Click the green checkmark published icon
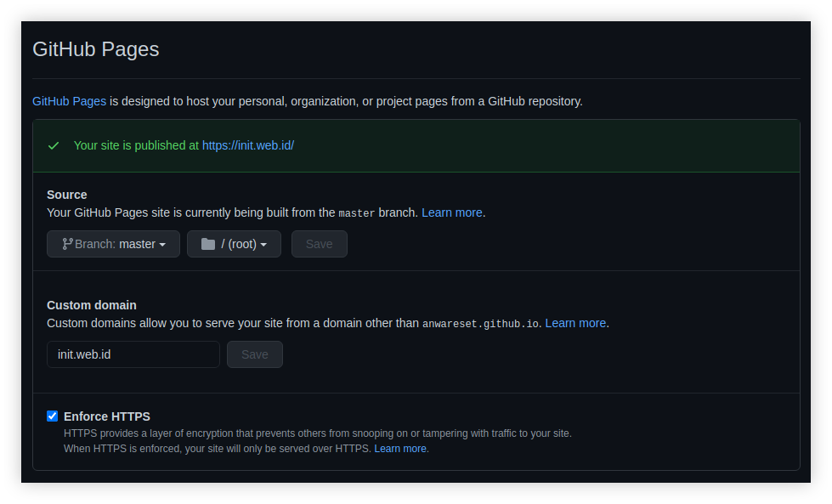The height and width of the screenshot is (504, 832). [x=54, y=145]
